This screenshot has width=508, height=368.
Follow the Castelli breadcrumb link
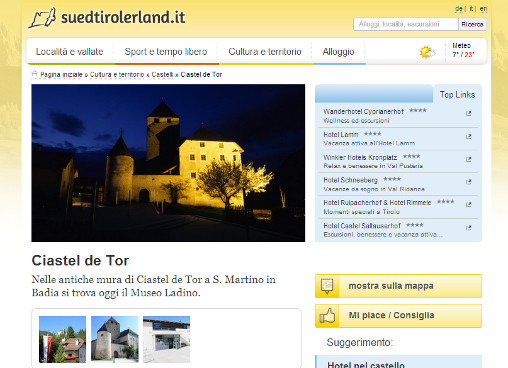point(162,74)
